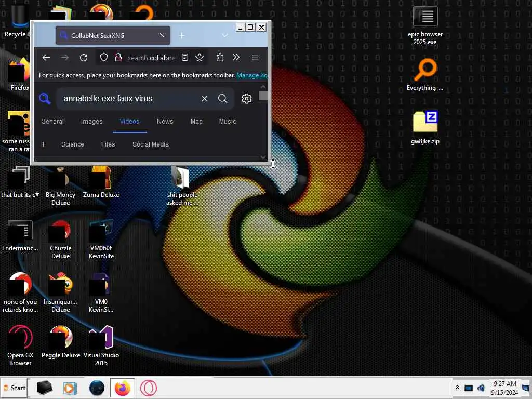Choose the Science search category
Image resolution: width=532 pixels, height=399 pixels.
click(73, 144)
